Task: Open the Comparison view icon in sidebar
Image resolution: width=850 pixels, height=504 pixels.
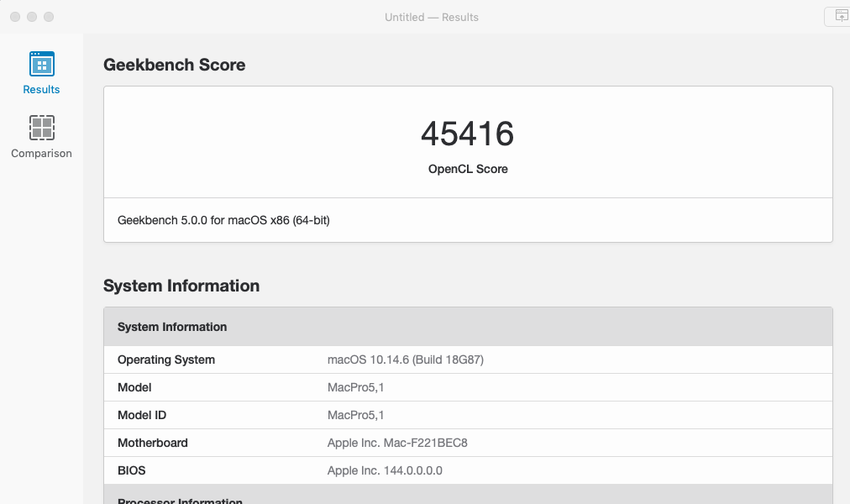Action: [x=42, y=128]
